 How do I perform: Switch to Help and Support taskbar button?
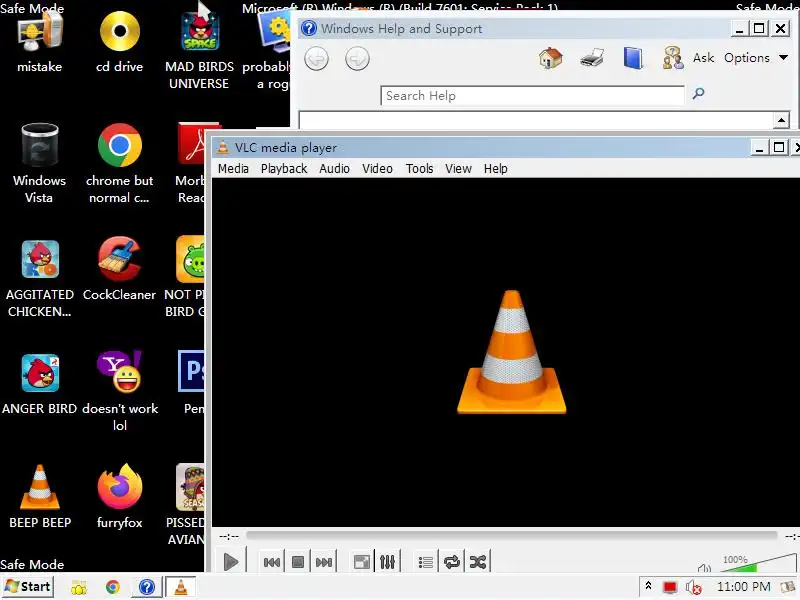point(147,588)
